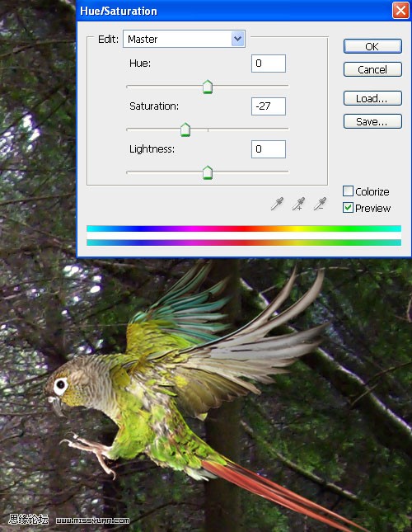
Task: Close the Hue/Saturation dialog
Action: coord(400,11)
